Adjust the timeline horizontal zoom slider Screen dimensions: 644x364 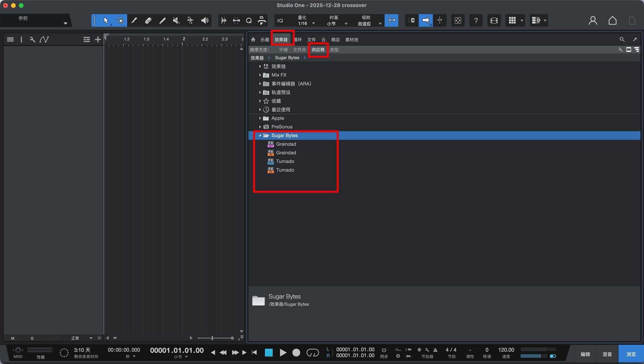pyautogui.click(x=212, y=338)
